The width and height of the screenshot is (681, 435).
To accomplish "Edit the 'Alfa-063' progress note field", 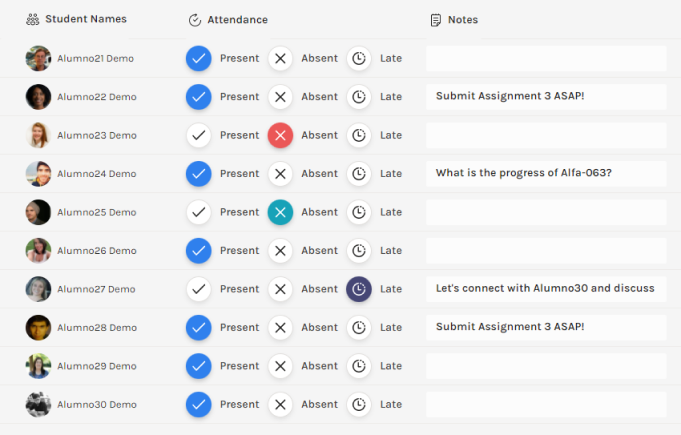I will coord(546,174).
